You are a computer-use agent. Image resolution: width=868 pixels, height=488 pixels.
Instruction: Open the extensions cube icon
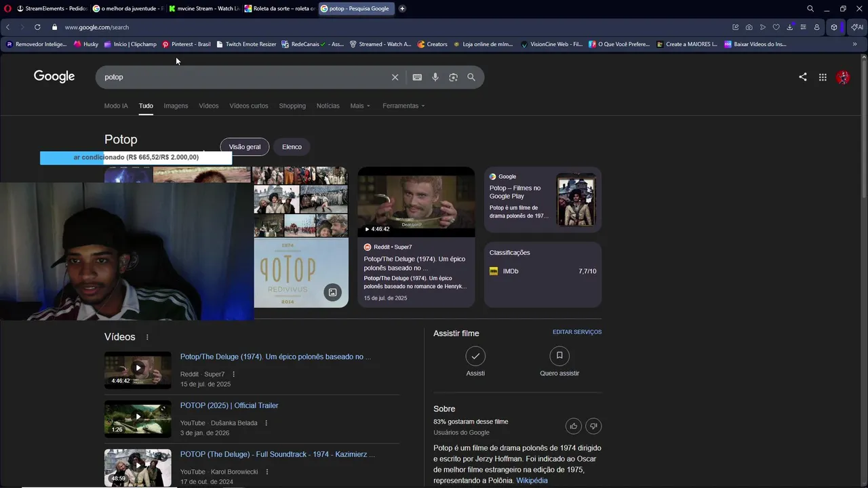834,27
